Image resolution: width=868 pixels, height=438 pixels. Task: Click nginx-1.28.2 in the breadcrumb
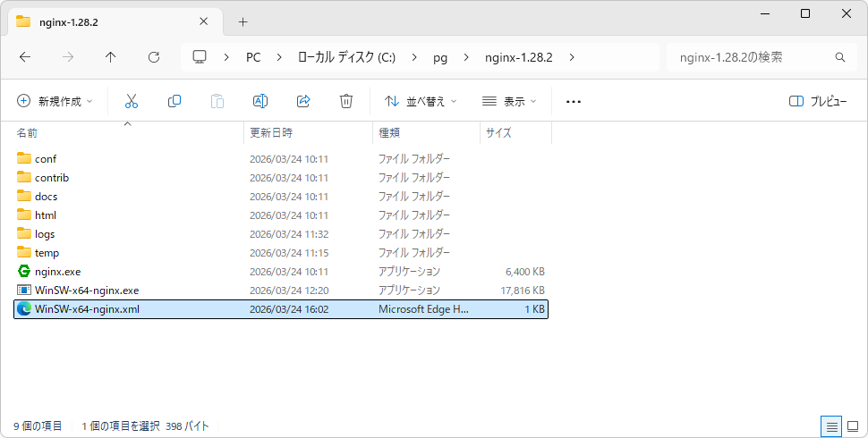pyautogui.click(x=519, y=57)
